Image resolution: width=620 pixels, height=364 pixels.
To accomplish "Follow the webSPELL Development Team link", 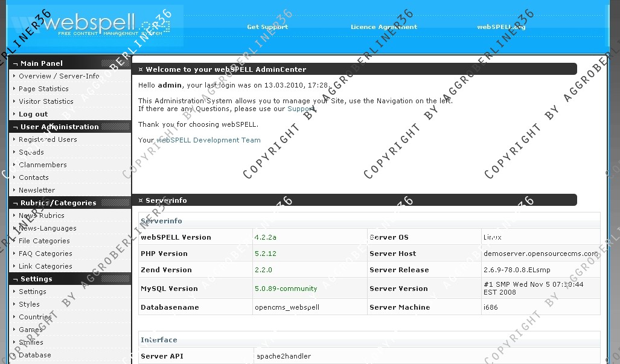I will [208, 140].
